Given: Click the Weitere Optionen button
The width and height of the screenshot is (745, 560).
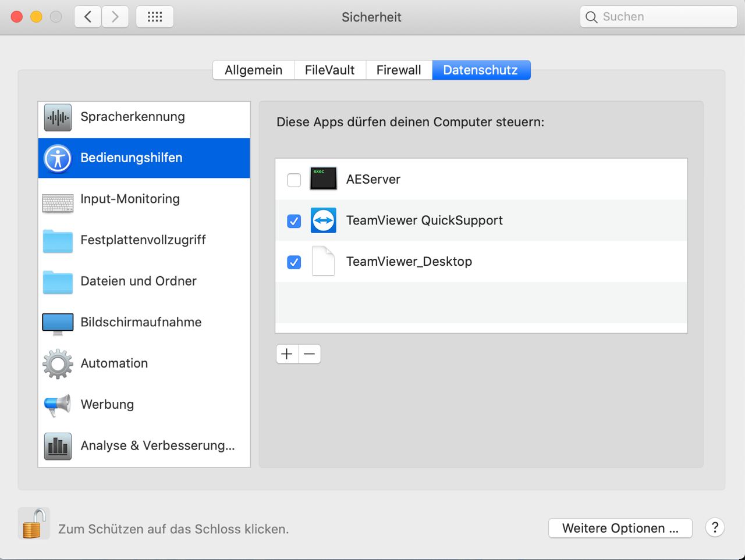Looking at the screenshot, I should coord(620,528).
